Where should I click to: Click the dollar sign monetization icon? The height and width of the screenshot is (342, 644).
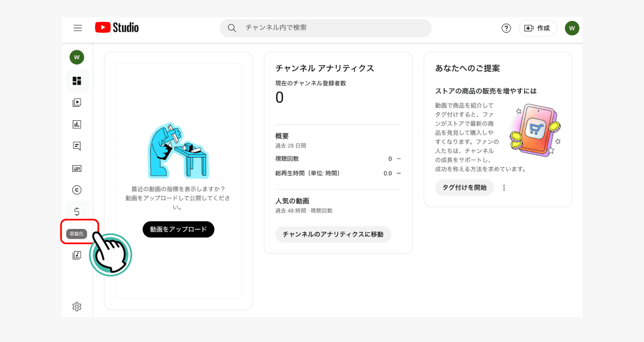tap(77, 211)
